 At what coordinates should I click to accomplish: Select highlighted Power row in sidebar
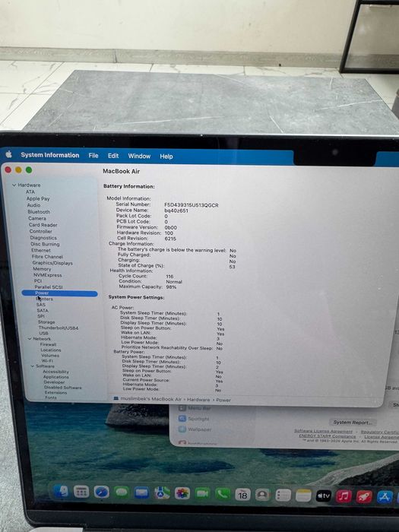tap(59, 293)
